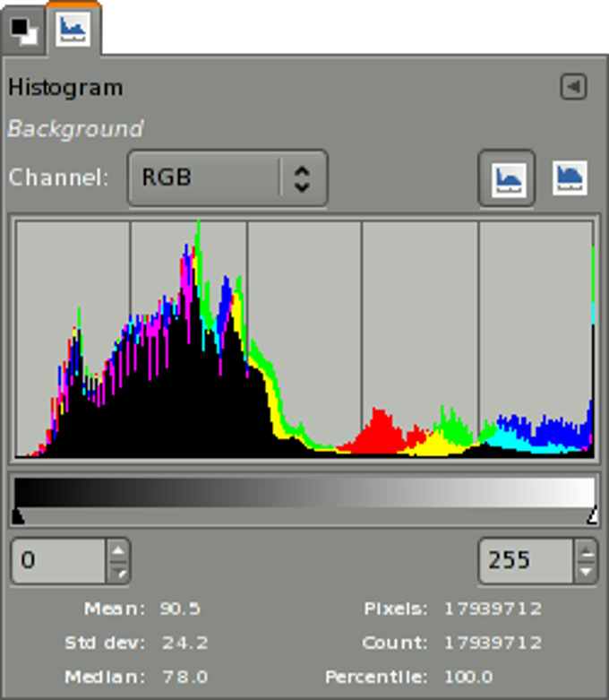Click the middle of the black-to-white gradient bar
Screen dimensions: 609x700
304,492
